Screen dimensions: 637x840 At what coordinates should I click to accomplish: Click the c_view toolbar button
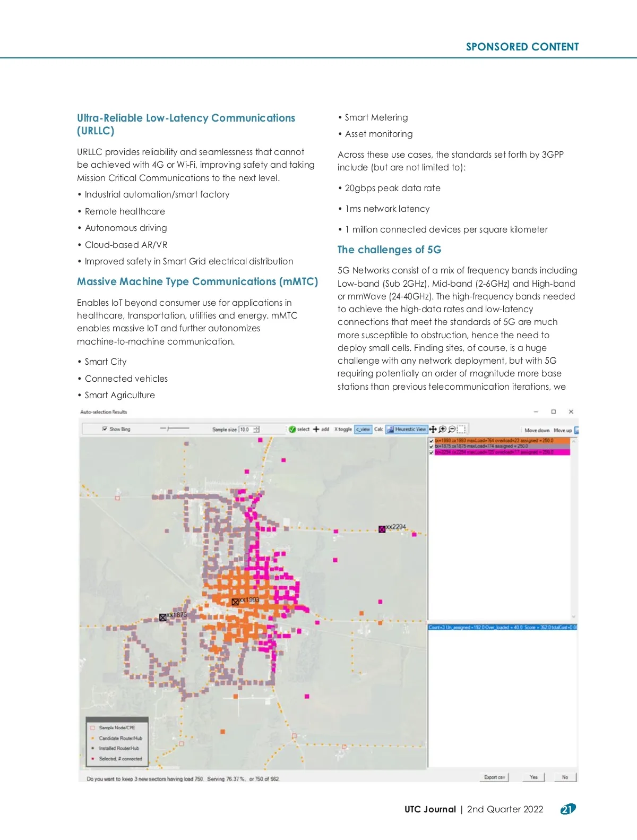[x=363, y=429]
